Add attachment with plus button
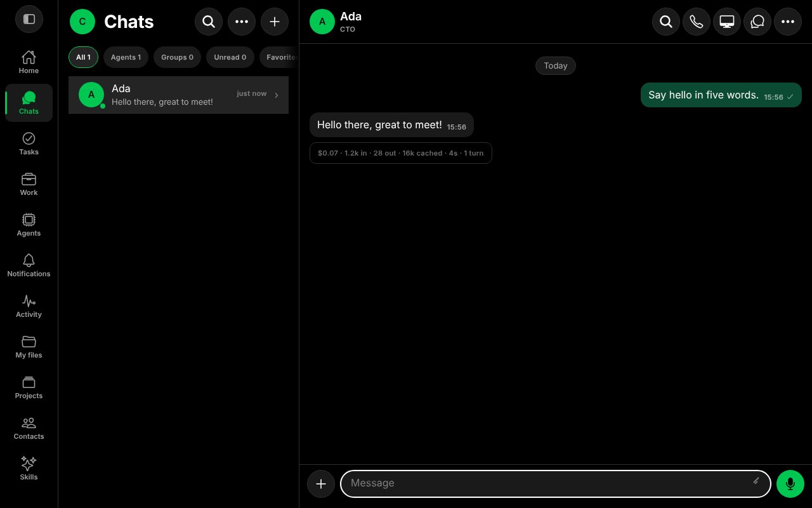This screenshot has width=812, height=508. pyautogui.click(x=321, y=484)
